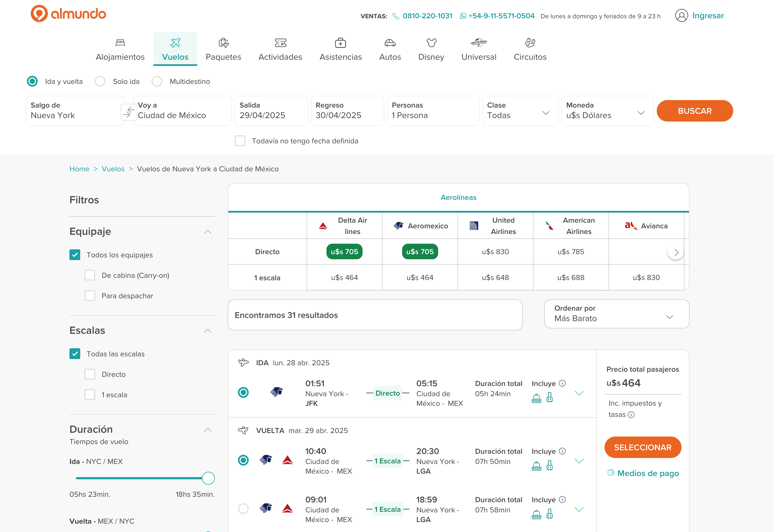
Task: Click the user profile icon beside Ingresar
Action: click(x=681, y=16)
